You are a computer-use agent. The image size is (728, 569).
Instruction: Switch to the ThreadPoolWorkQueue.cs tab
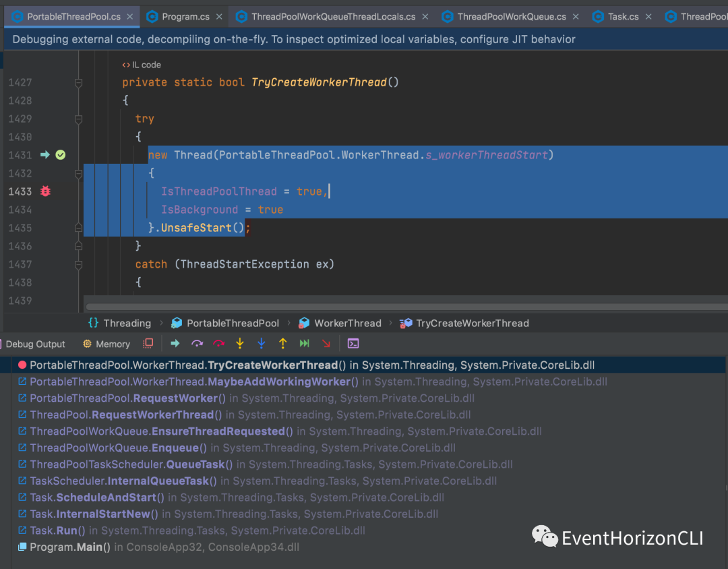tap(512, 17)
